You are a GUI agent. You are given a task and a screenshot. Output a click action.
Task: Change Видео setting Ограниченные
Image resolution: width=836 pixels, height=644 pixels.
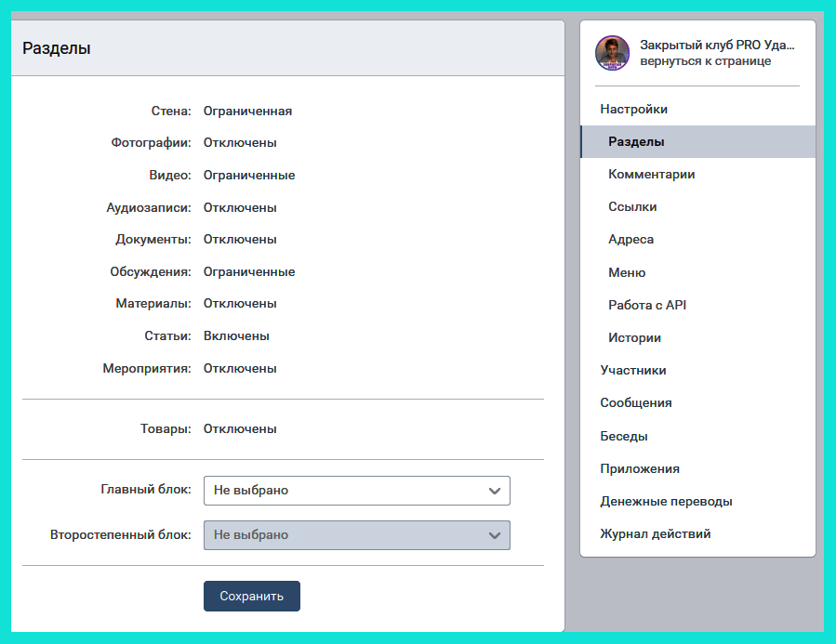coord(249,176)
